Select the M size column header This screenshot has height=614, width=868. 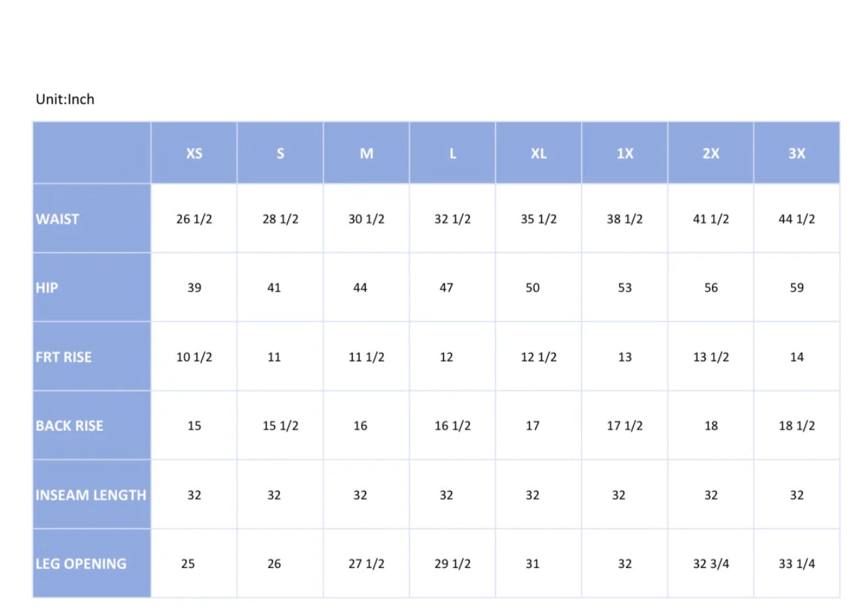366,153
